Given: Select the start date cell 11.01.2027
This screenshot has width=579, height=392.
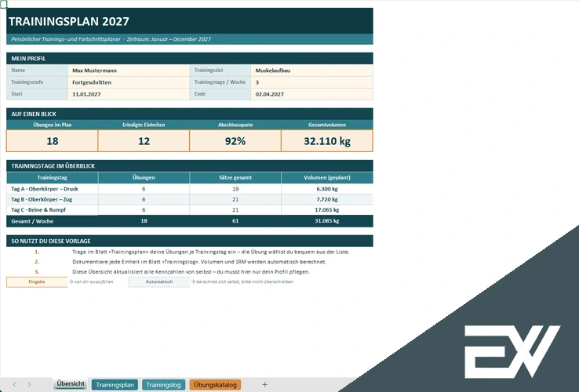Looking at the screenshot, I should (x=129, y=94).
